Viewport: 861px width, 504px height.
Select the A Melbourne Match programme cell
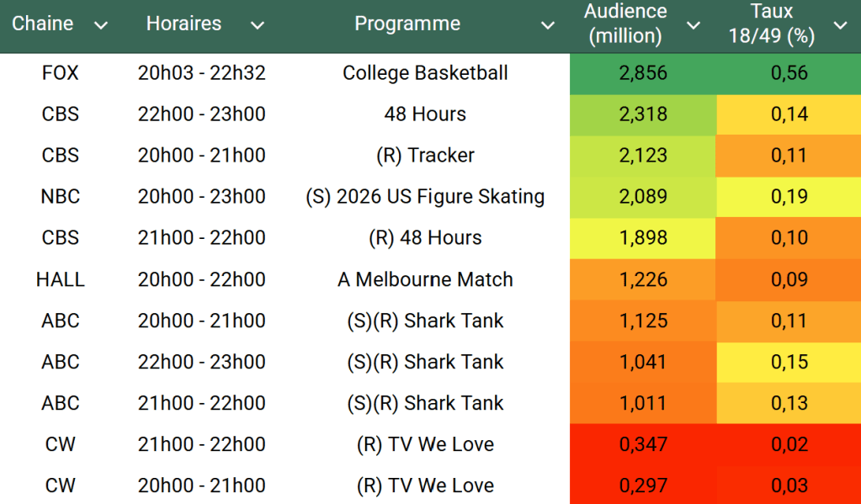(425, 279)
